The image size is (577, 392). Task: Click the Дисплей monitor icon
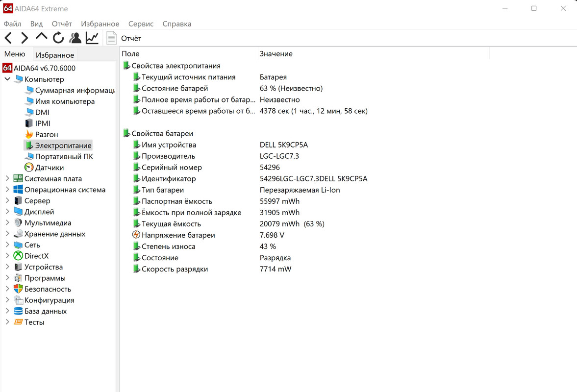pos(18,212)
